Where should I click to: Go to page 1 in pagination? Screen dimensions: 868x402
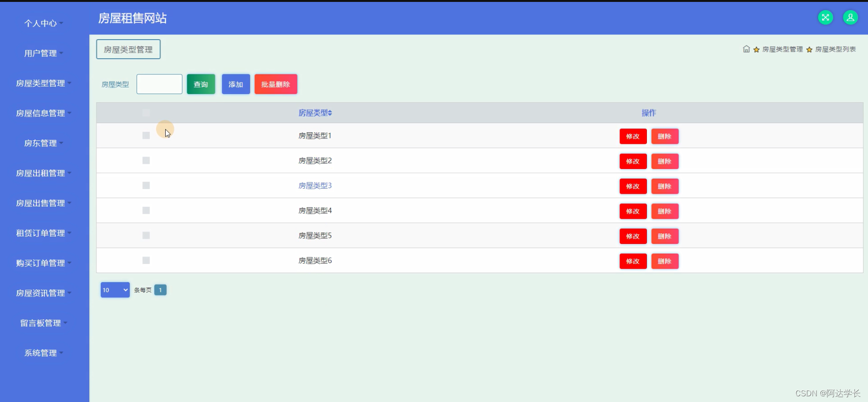(x=160, y=290)
